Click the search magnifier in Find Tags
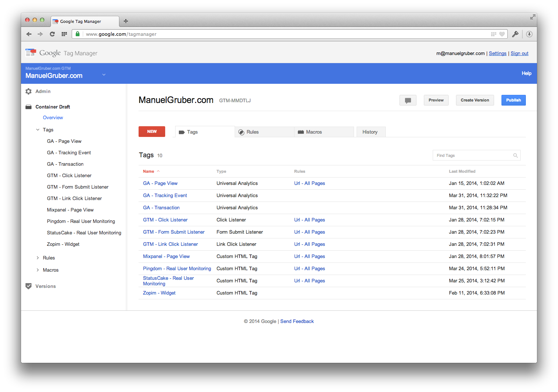Image resolution: width=558 pixels, height=392 pixels. pos(516,155)
